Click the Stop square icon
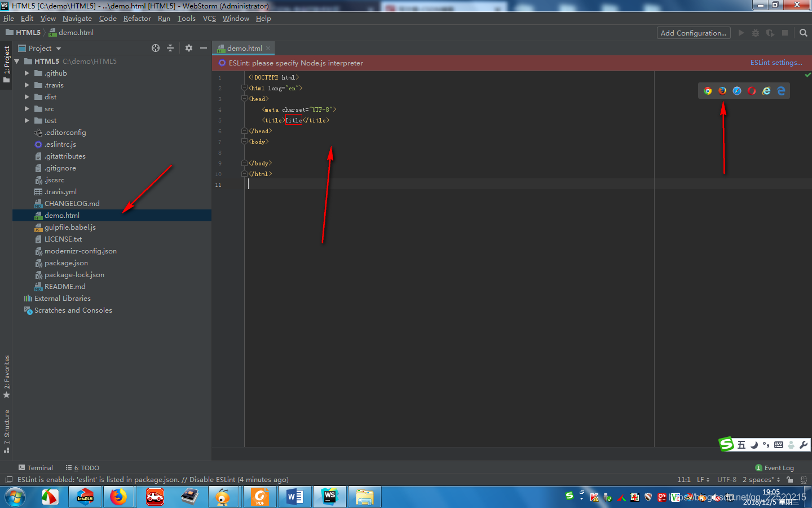This screenshot has width=812, height=508. (785, 33)
